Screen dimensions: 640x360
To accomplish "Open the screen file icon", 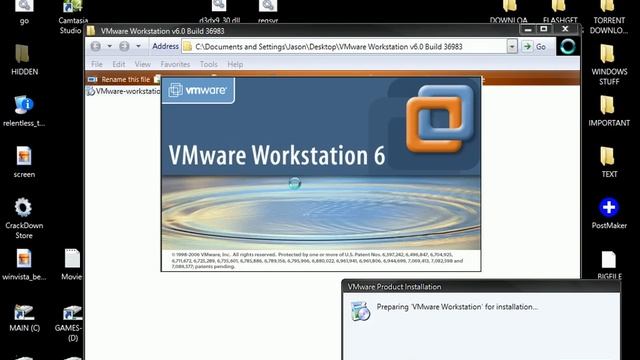I will [24, 156].
